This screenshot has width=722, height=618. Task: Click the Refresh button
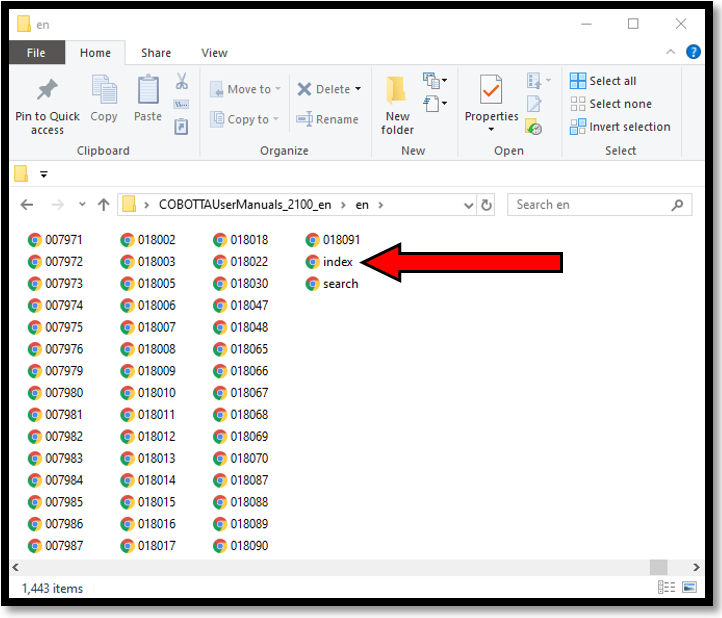point(486,205)
